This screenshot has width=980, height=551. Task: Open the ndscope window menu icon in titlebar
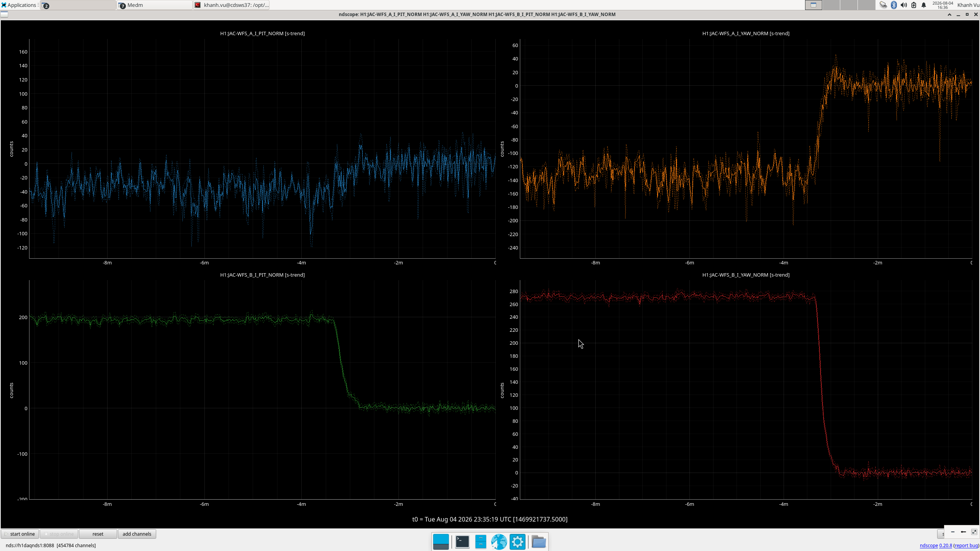(4, 15)
